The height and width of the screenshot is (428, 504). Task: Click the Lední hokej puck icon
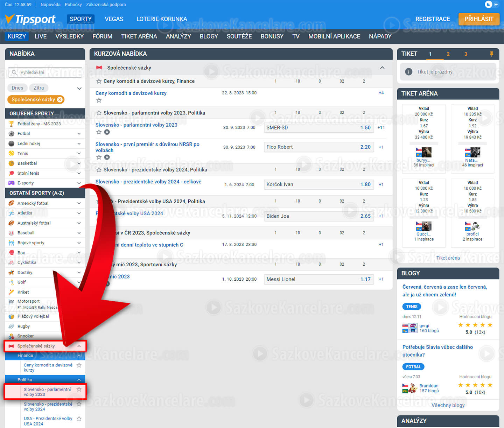(11, 143)
